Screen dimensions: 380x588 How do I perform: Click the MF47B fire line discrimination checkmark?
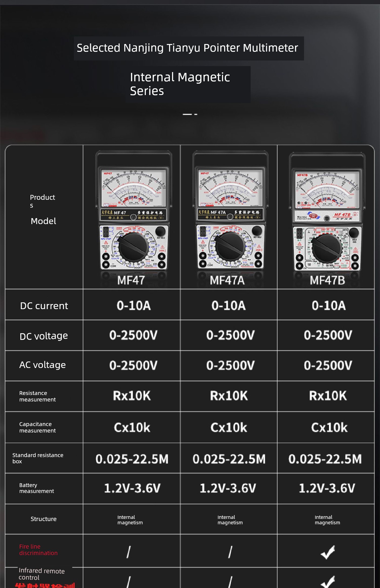(328, 552)
